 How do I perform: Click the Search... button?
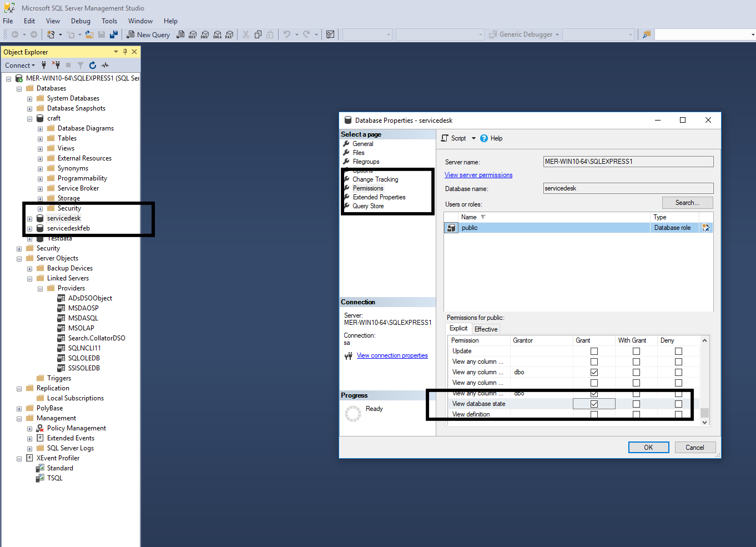tap(687, 203)
